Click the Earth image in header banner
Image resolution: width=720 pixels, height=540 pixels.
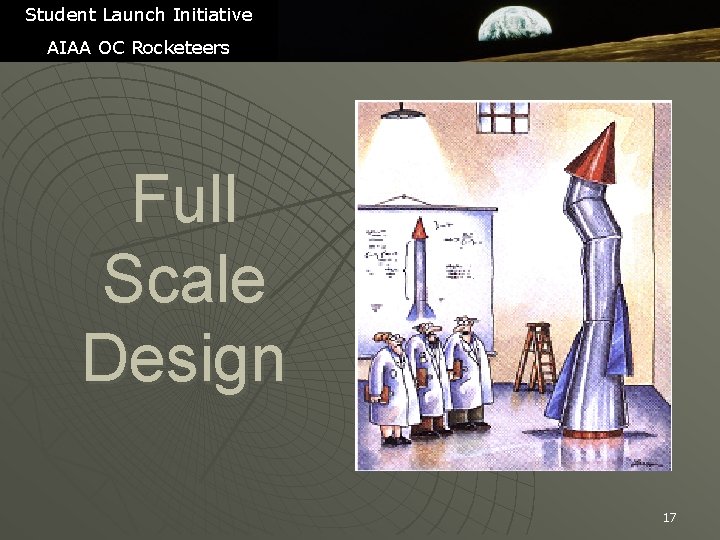coord(515,23)
